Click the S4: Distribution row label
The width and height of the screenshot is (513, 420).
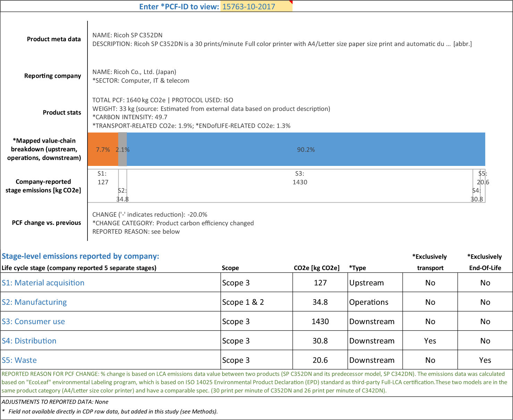click(x=29, y=341)
